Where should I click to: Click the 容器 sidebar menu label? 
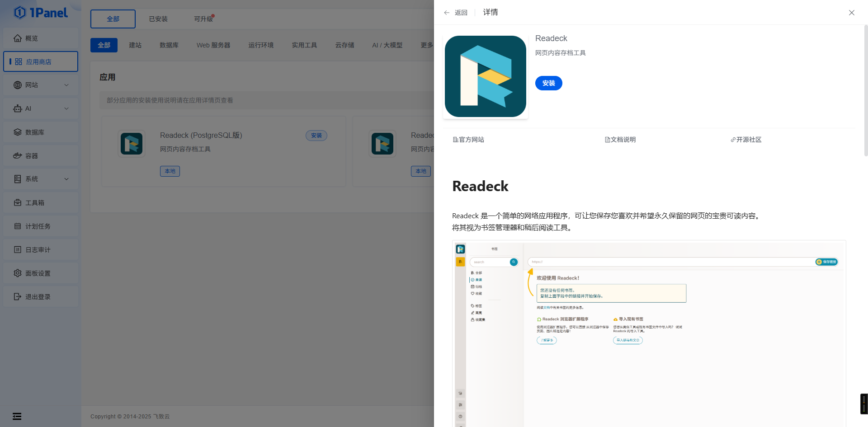pos(32,156)
